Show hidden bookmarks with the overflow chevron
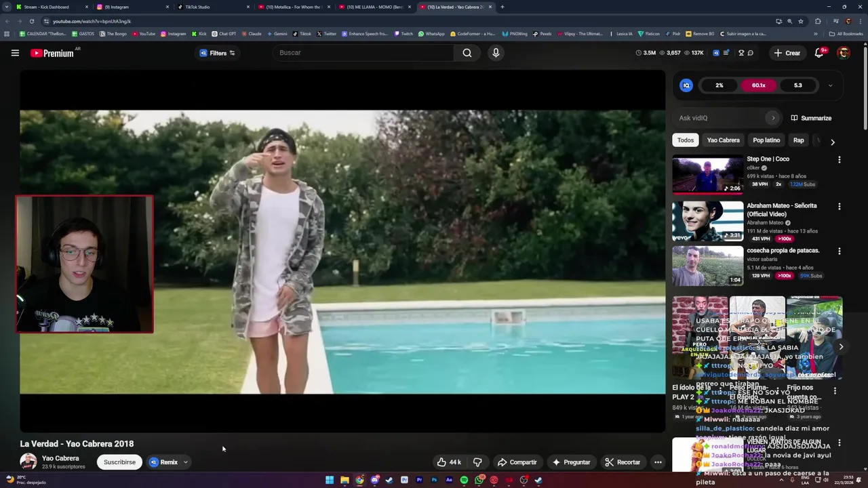The height and width of the screenshot is (488, 868). (816, 34)
